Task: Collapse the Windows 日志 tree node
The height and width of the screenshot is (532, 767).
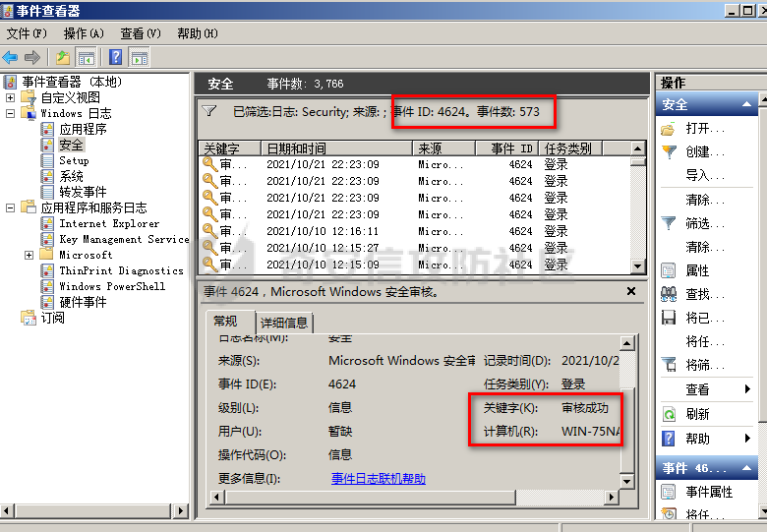Action: [x=10, y=113]
